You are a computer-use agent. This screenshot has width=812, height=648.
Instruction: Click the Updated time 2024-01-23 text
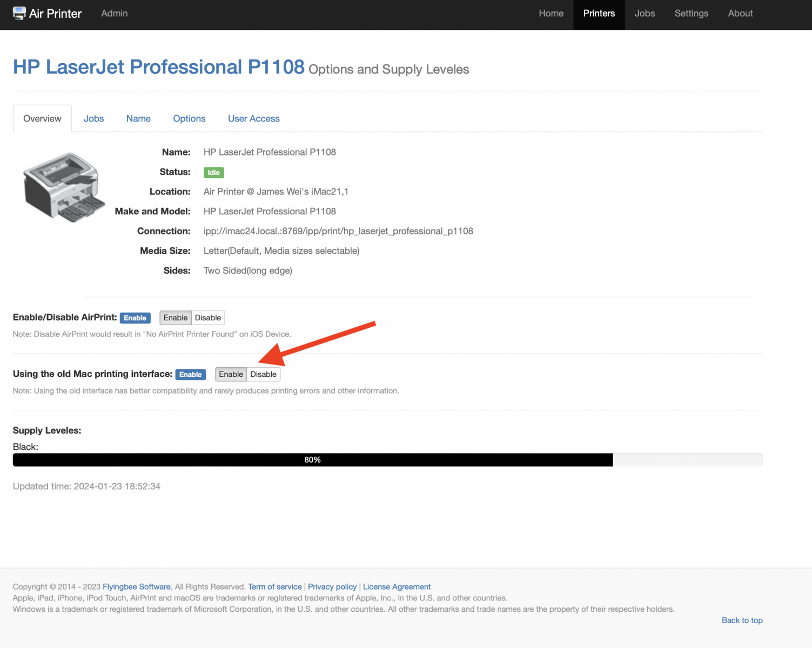86,486
